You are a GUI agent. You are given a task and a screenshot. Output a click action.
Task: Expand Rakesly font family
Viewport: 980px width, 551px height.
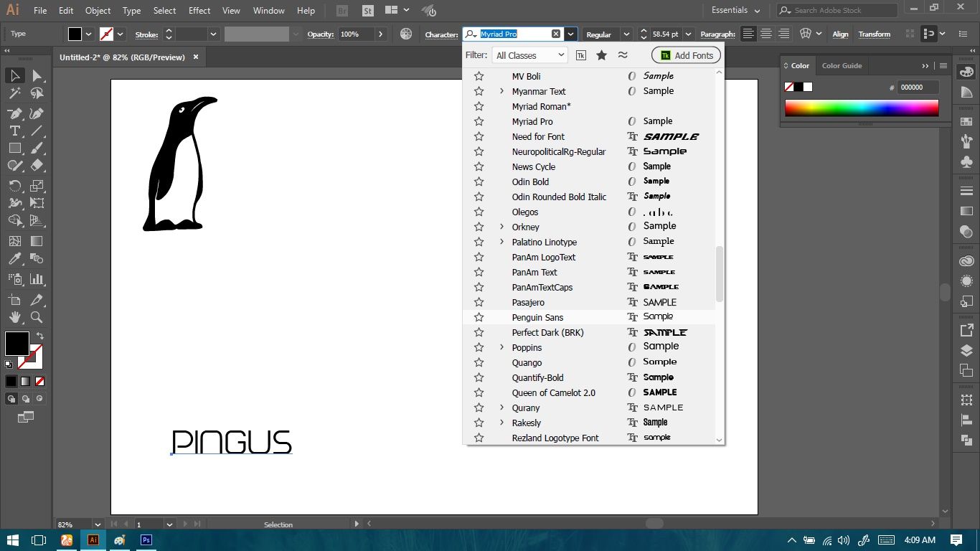[501, 423]
